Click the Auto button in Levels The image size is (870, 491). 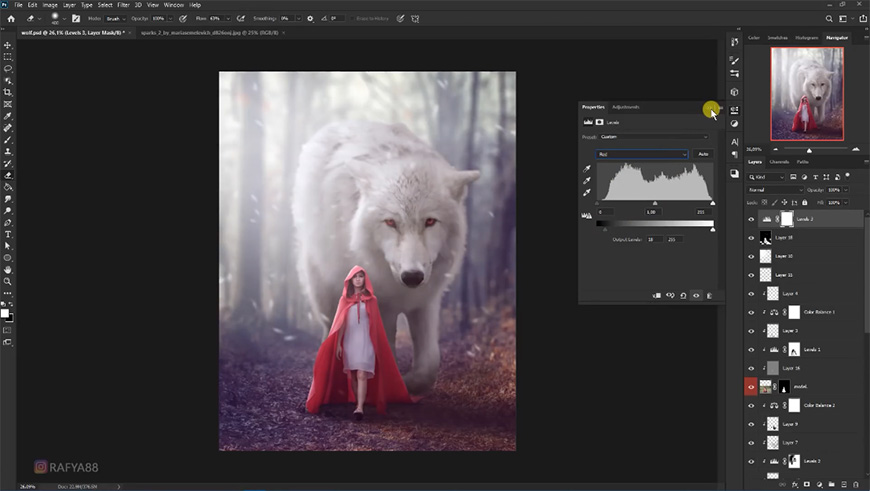[x=703, y=154]
